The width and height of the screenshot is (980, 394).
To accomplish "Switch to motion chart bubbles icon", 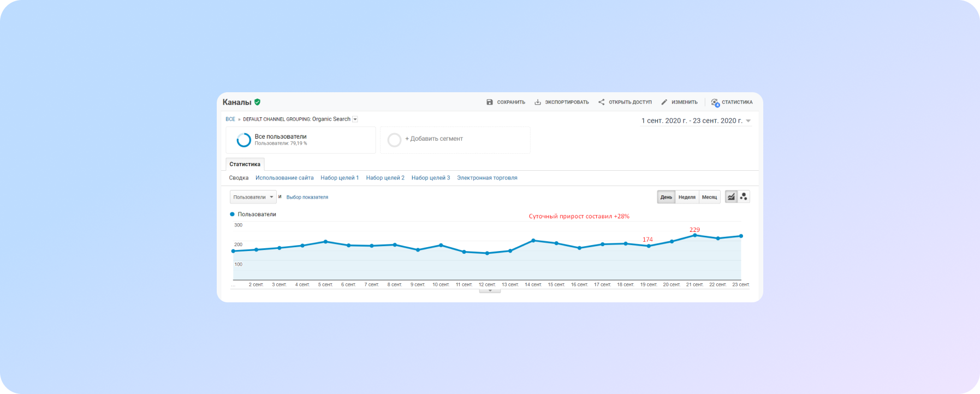I will [744, 197].
